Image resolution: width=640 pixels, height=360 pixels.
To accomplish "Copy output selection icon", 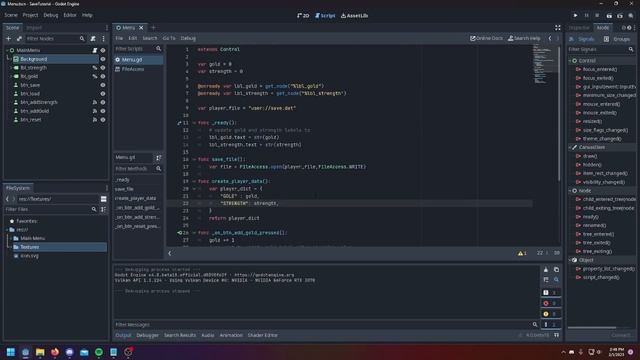I will coord(556,270).
